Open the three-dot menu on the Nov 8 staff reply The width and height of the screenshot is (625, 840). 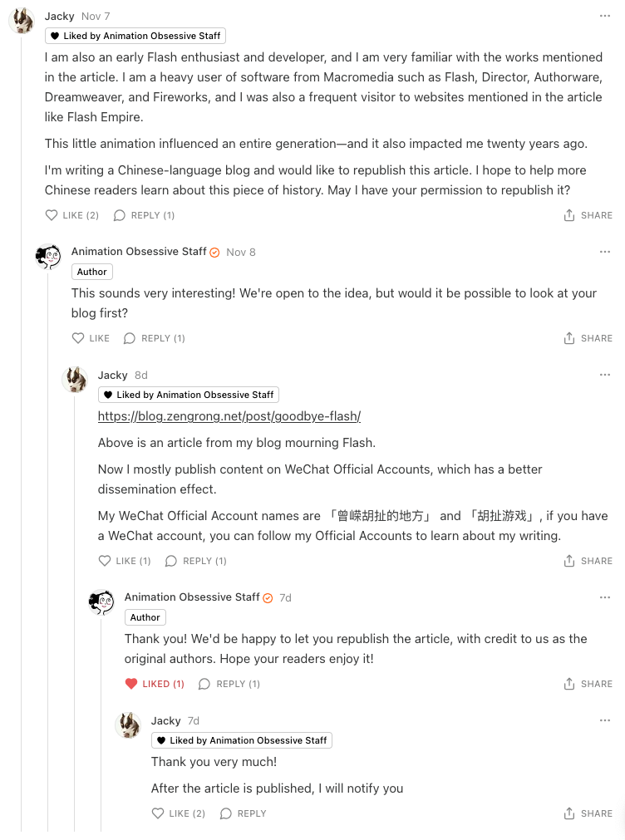click(604, 251)
